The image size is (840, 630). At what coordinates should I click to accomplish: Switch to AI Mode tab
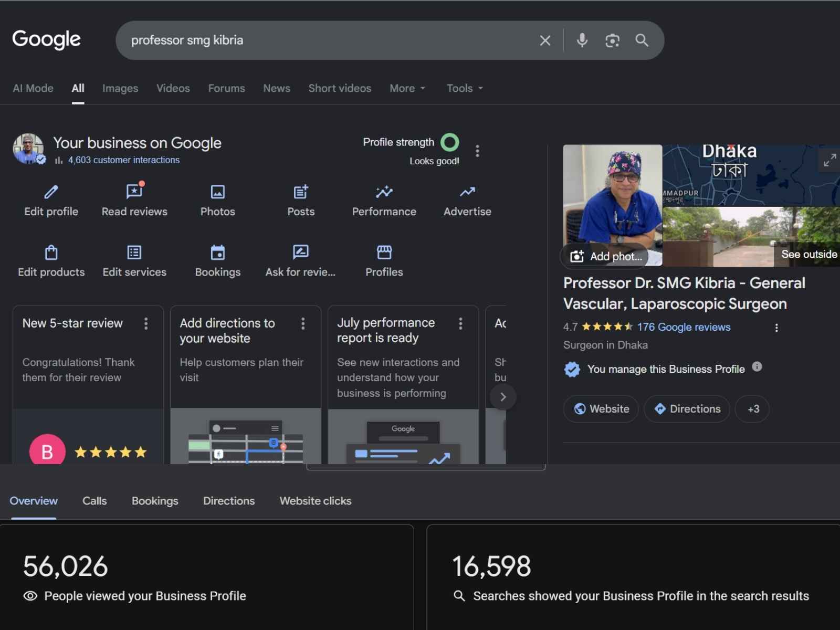click(33, 88)
